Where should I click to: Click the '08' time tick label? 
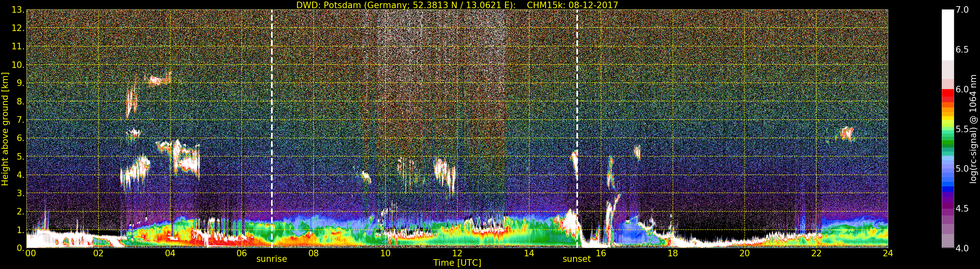point(313,253)
